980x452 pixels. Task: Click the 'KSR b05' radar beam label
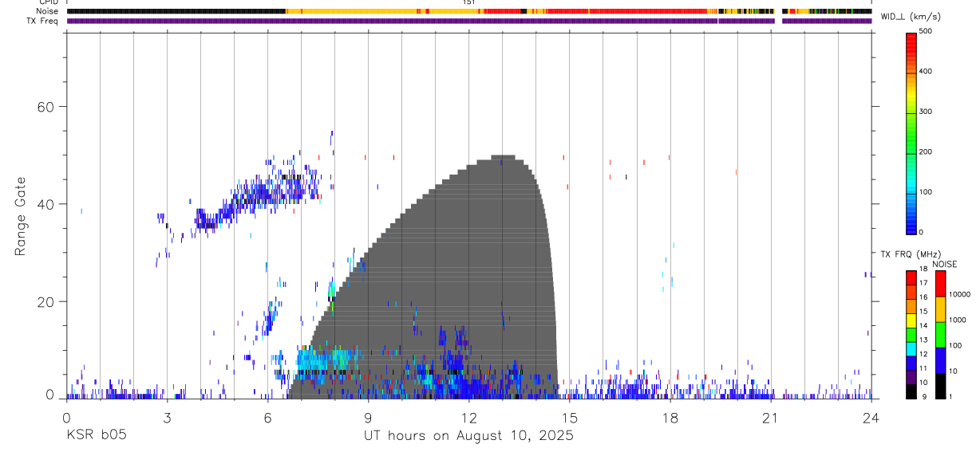tap(96, 435)
